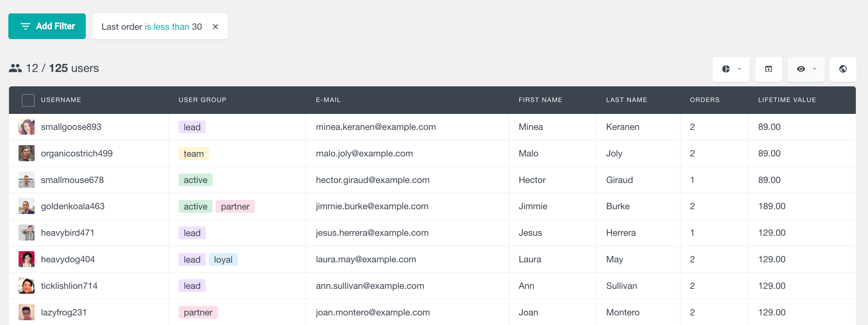
Task: Click jimmie.burke@example.com email
Action: click(x=372, y=206)
